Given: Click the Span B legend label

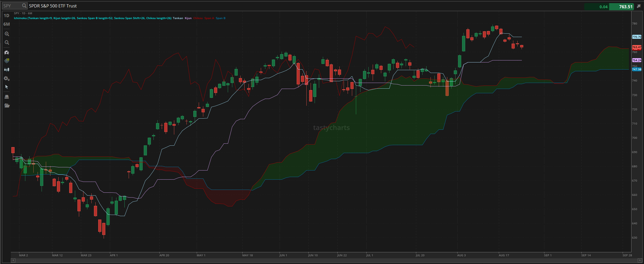Looking at the screenshot, I should [x=221, y=18].
